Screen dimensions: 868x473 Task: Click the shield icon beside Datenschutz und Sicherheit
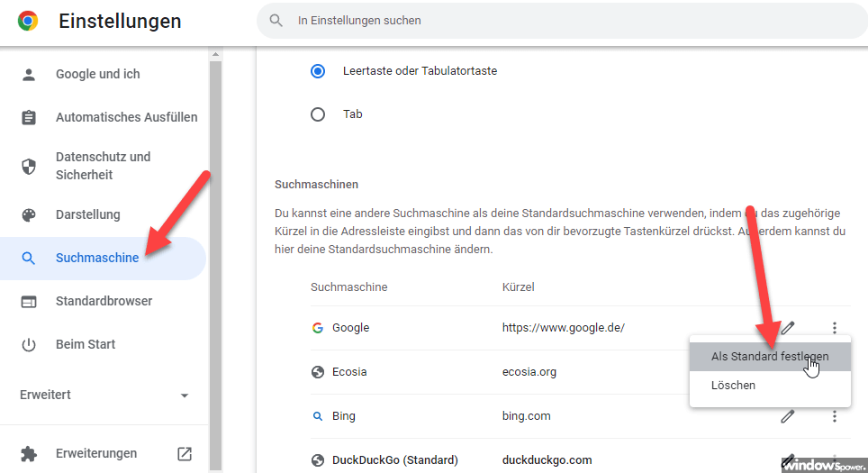[x=29, y=166]
